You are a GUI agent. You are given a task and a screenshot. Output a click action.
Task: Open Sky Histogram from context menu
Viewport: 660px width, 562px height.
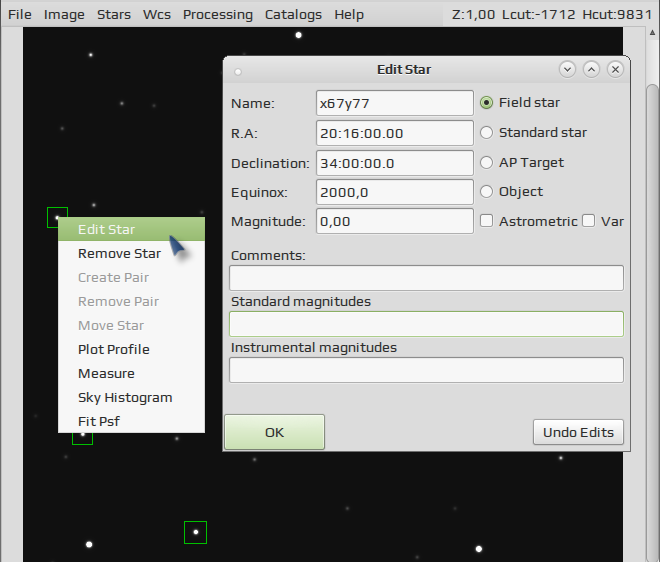(x=131, y=397)
